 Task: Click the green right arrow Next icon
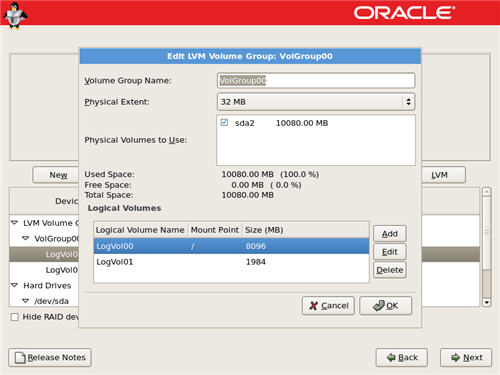pos(455,357)
